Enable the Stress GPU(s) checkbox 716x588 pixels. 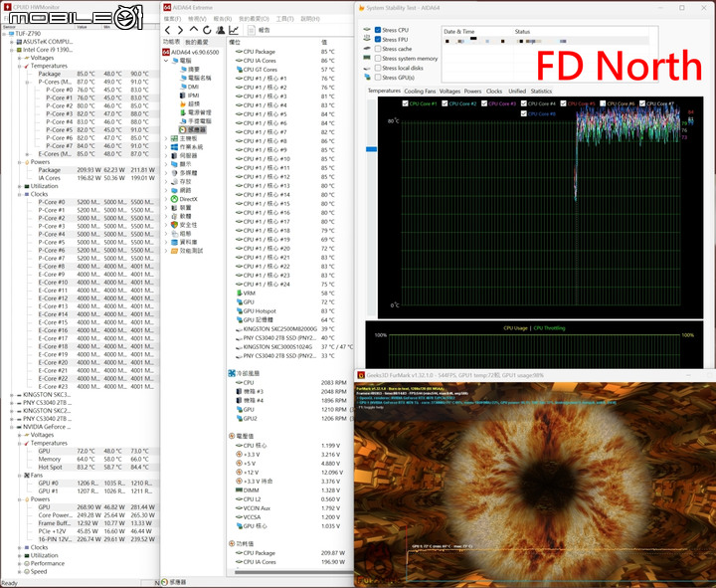(378, 77)
